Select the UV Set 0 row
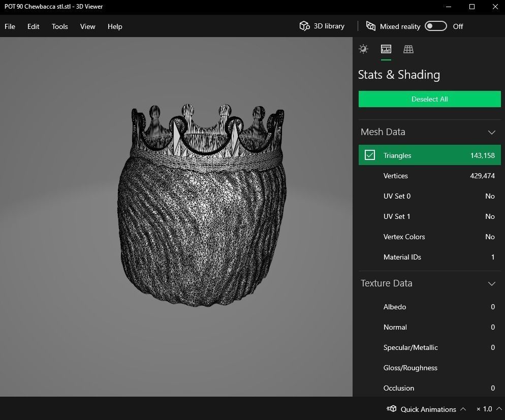The height and width of the screenshot is (420, 505). [430, 196]
